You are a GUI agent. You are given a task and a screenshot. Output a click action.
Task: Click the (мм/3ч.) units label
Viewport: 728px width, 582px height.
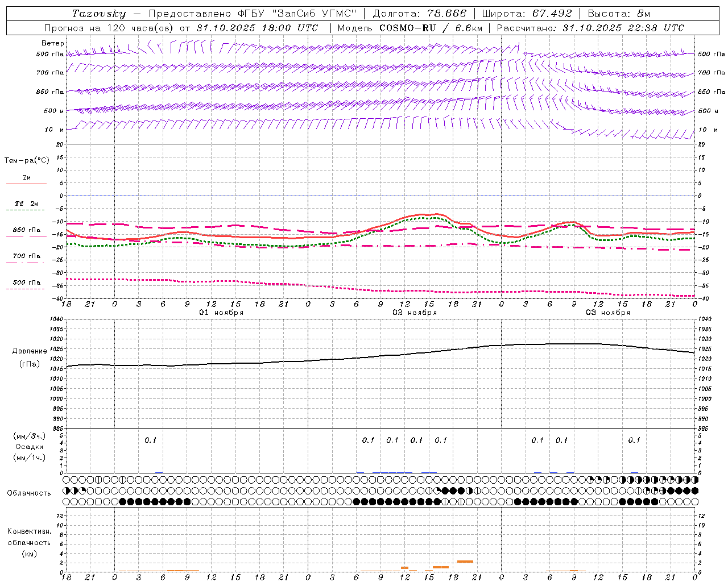30,436
